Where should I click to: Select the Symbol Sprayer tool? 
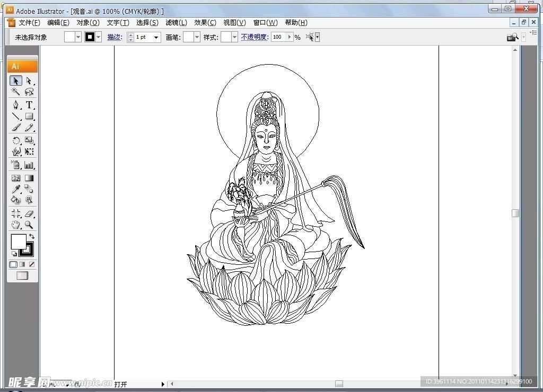click(x=15, y=165)
